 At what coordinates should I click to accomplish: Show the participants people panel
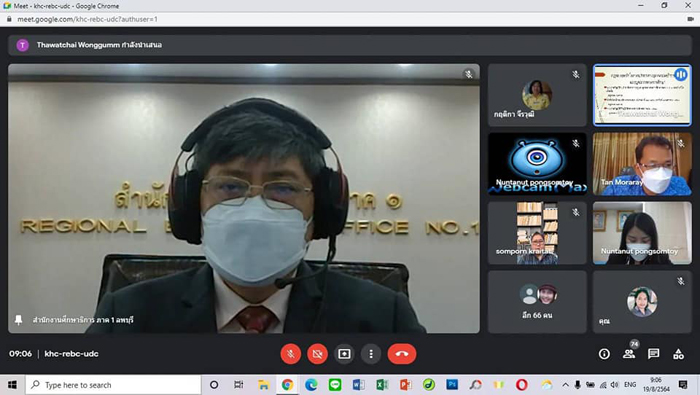[x=629, y=354]
